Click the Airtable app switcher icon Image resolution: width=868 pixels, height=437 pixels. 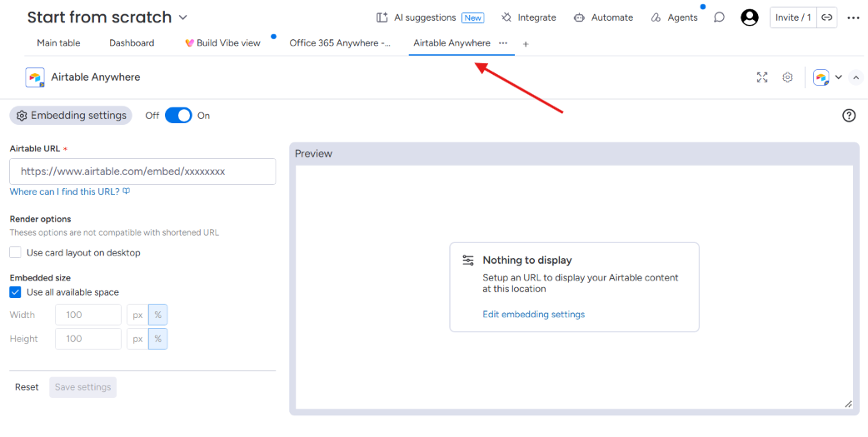pos(821,77)
